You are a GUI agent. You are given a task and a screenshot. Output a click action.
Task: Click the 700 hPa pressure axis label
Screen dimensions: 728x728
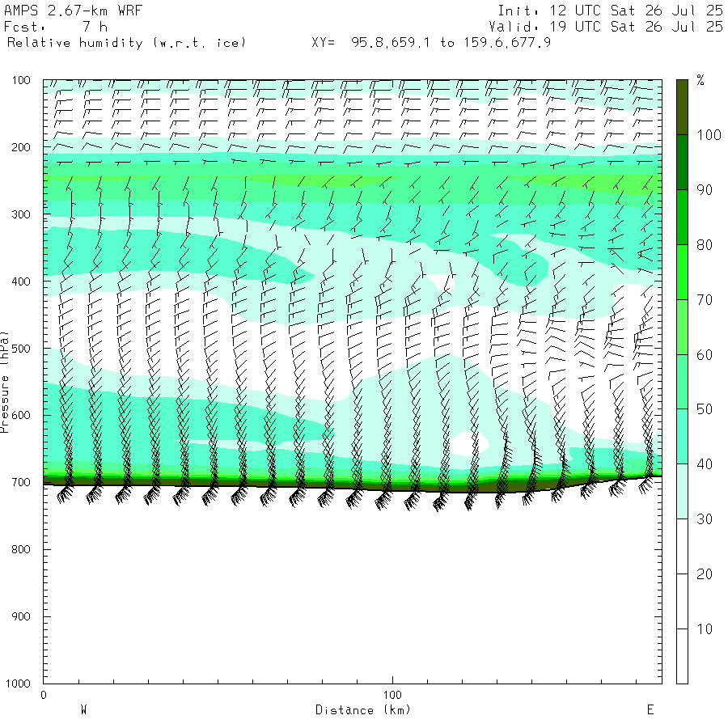pos(21,482)
